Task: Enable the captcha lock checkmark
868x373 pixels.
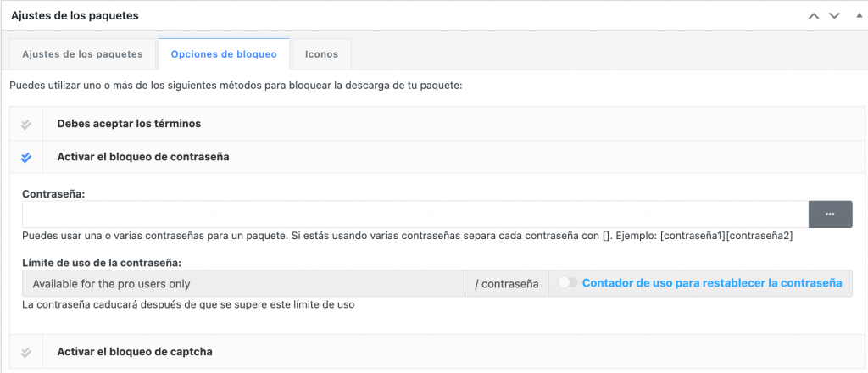Action: [x=26, y=352]
